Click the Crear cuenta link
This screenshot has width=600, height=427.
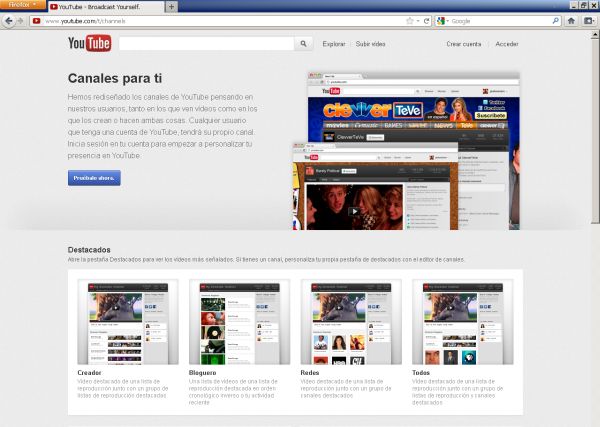point(464,44)
